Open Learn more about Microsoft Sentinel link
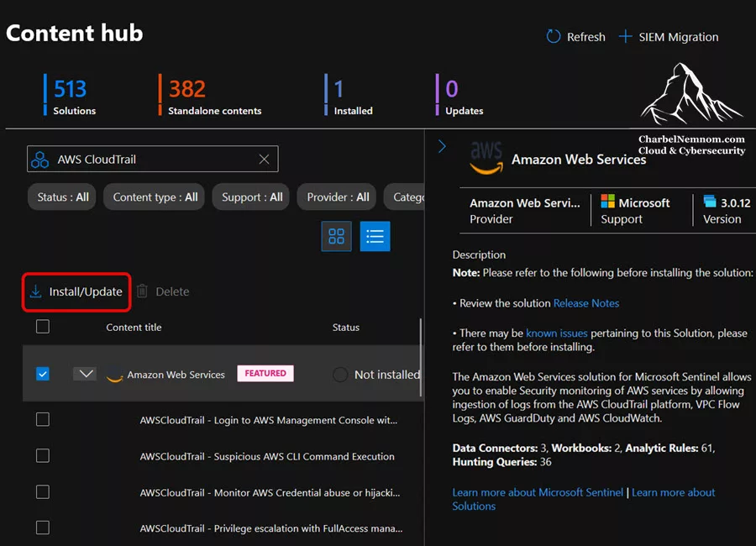This screenshot has width=756, height=546. coord(537,492)
